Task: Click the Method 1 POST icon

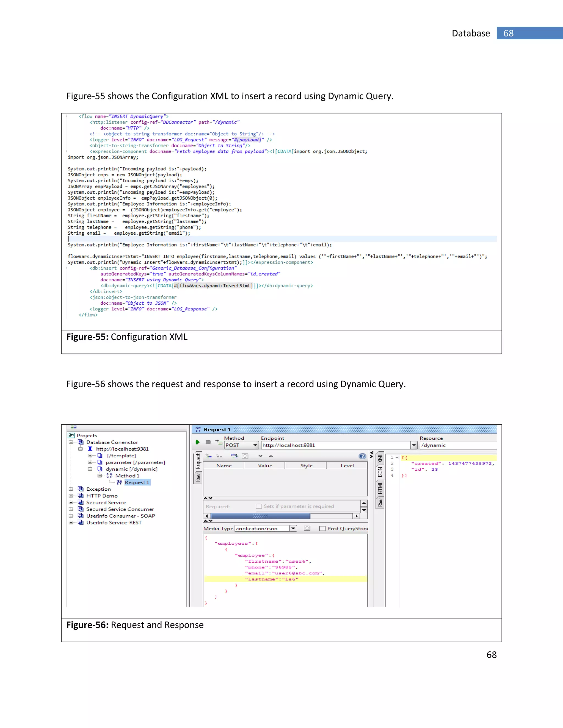Action: coord(109,476)
